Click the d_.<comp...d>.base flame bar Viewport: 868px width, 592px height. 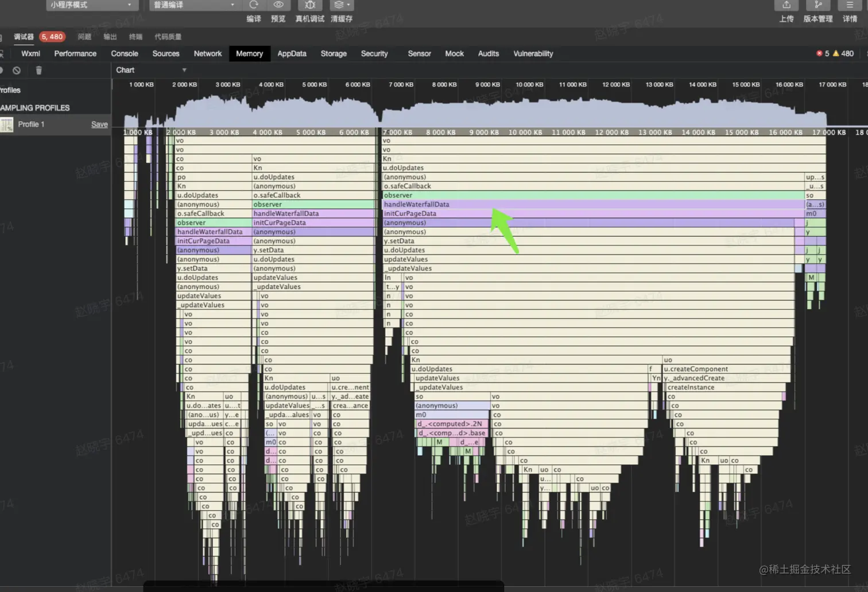[x=452, y=433]
